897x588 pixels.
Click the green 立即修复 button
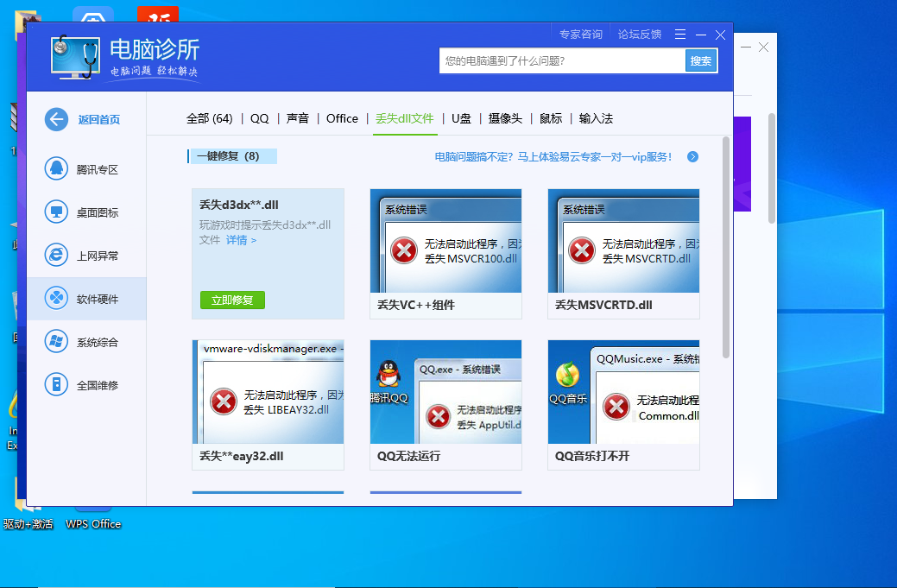tap(232, 300)
